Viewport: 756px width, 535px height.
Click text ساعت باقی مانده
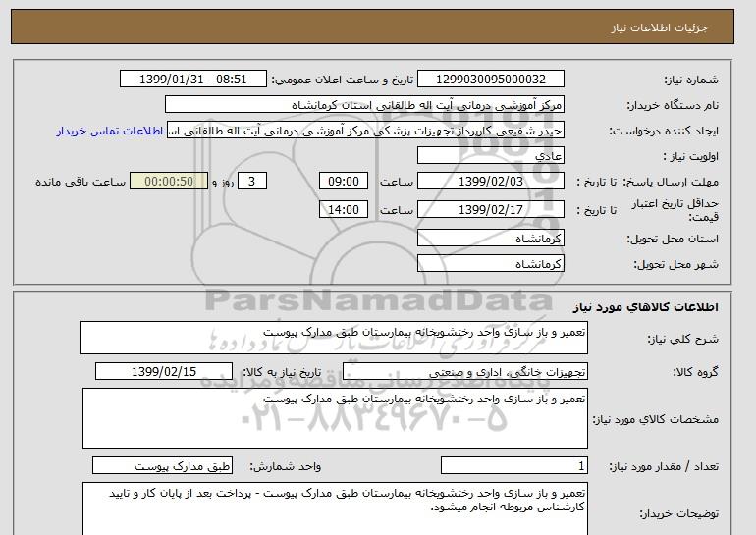(81, 182)
